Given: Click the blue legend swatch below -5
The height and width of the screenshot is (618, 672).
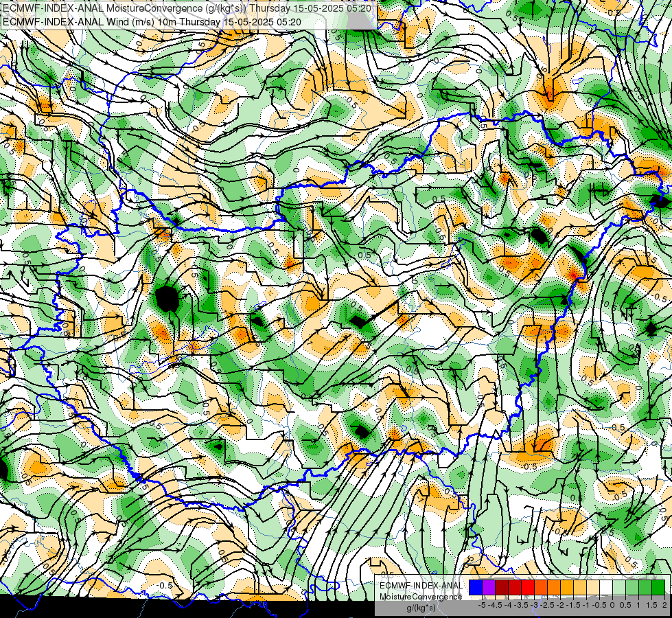Looking at the screenshot, I should [476, 588].
